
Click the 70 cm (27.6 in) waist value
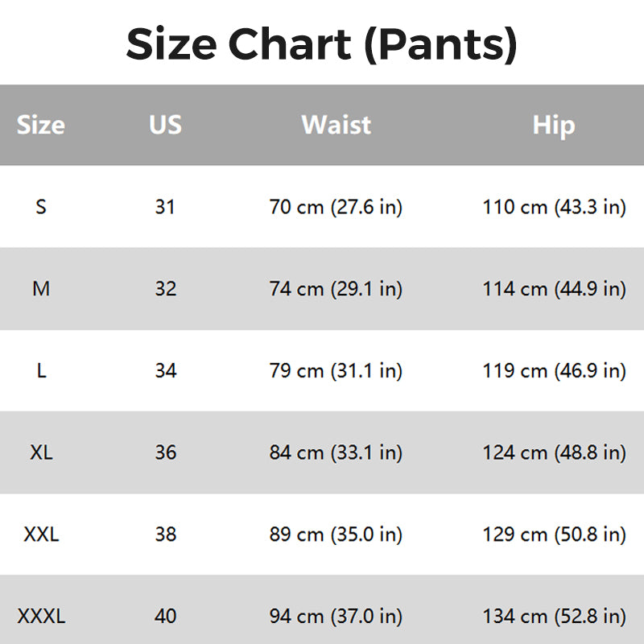[x=336, y=207]
